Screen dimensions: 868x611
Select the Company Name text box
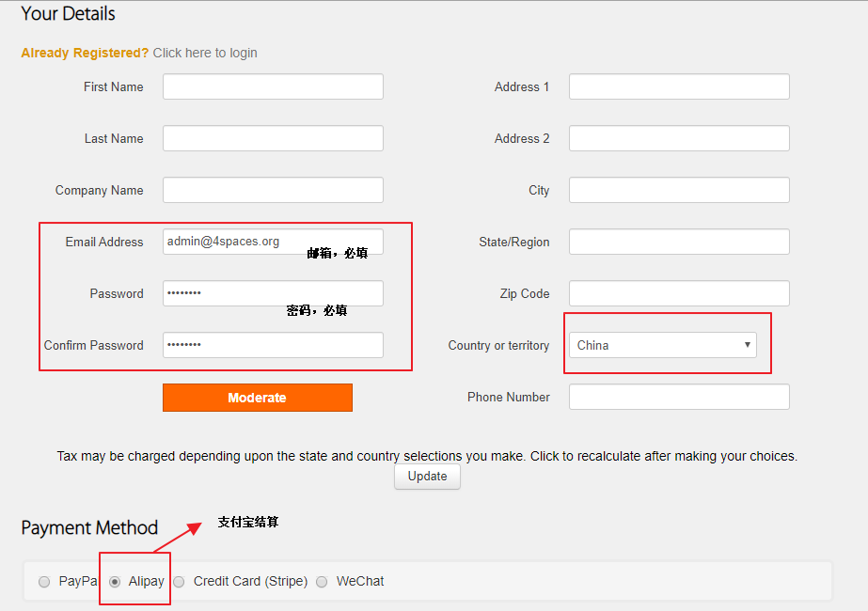point(273,190)
